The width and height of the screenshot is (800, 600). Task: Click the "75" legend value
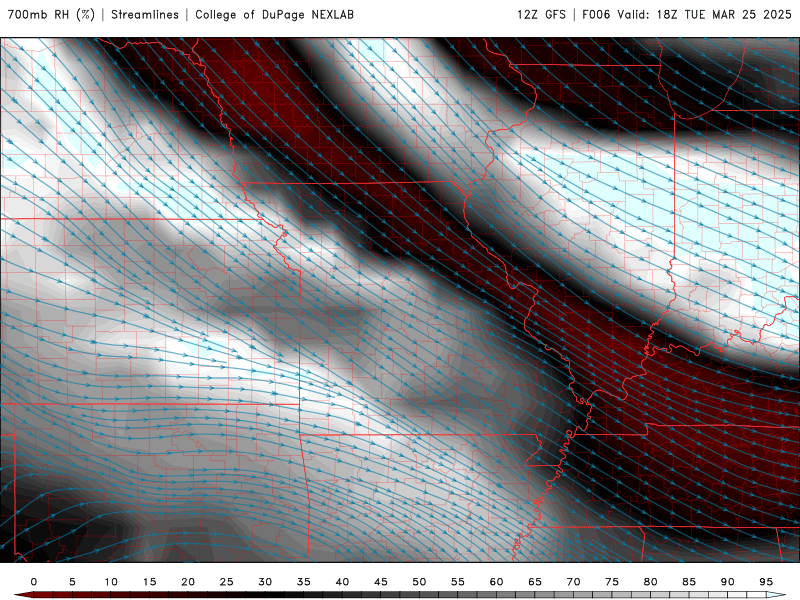coord(612,582)
